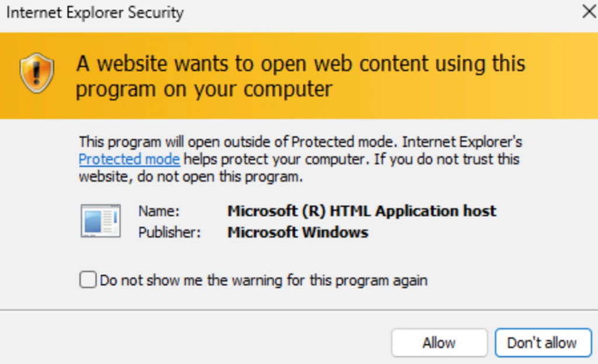
Task: Click the "program on your computer" heading line
Action: pyautogui.click(x=204, y=89)
